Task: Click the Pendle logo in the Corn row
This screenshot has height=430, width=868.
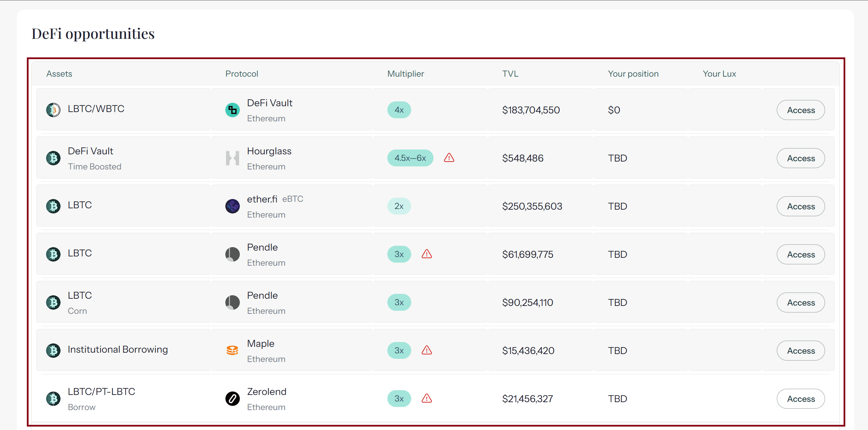Action: [233, 302]
